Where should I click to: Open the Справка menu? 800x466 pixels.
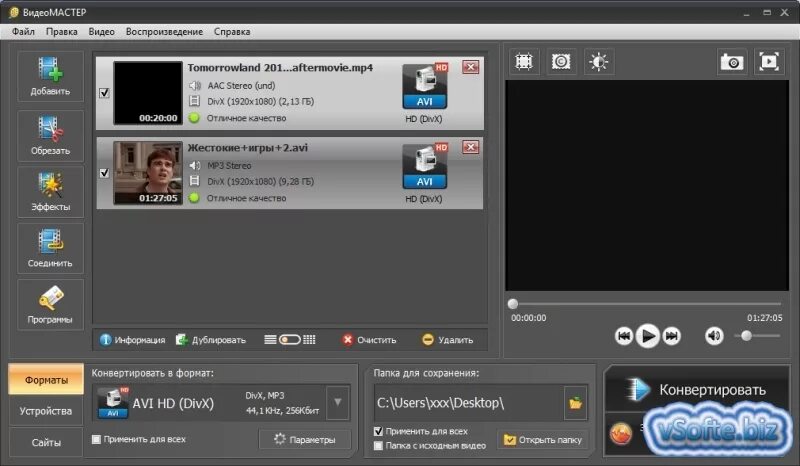click(232, 32)
